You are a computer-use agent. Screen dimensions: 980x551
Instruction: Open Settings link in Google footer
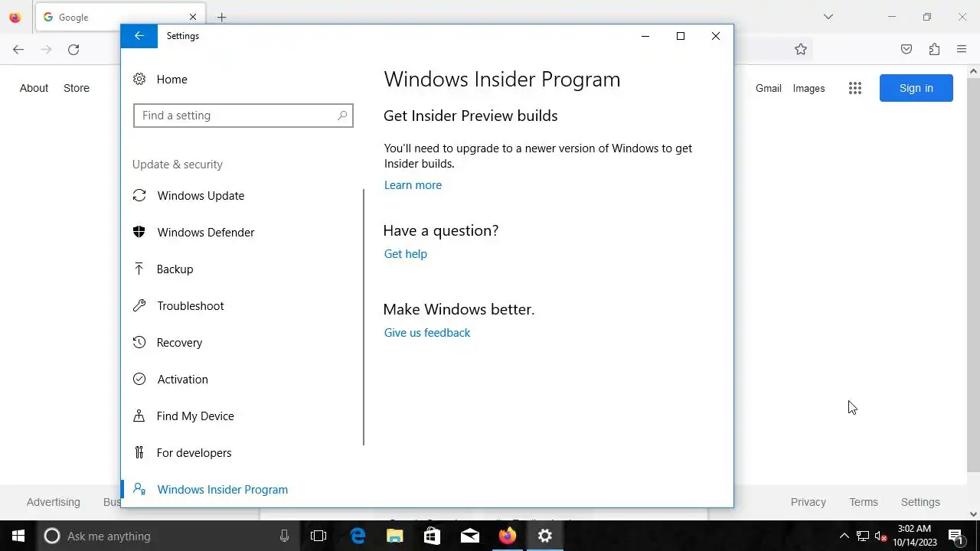[x=920, y=502]
